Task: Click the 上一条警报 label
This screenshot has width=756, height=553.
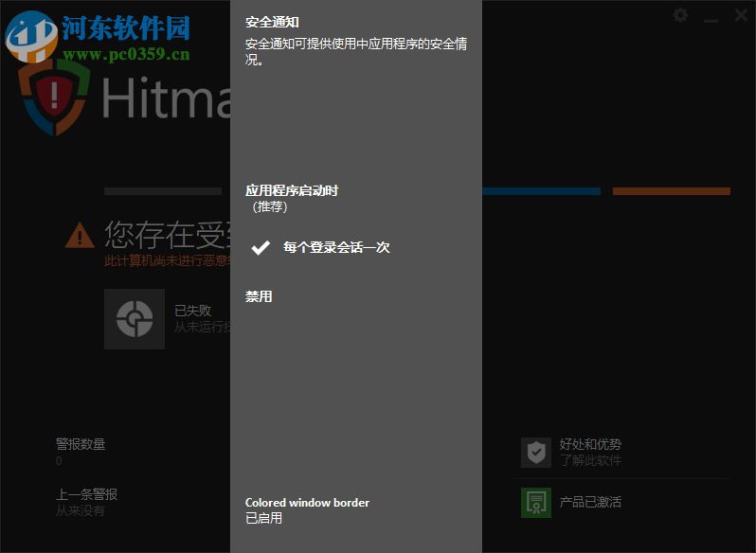Action: (87, 494)
